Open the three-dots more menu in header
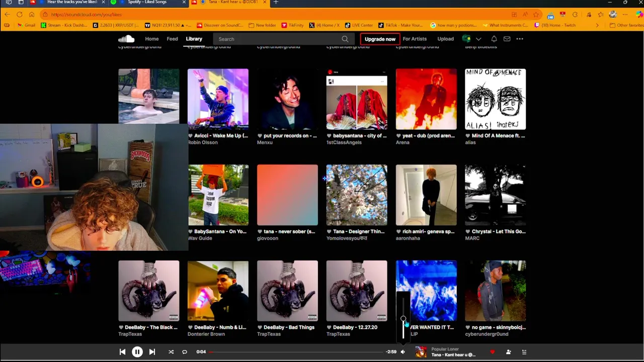The height and width of the screenshot is (362, 644). click(x=520, y=39)
